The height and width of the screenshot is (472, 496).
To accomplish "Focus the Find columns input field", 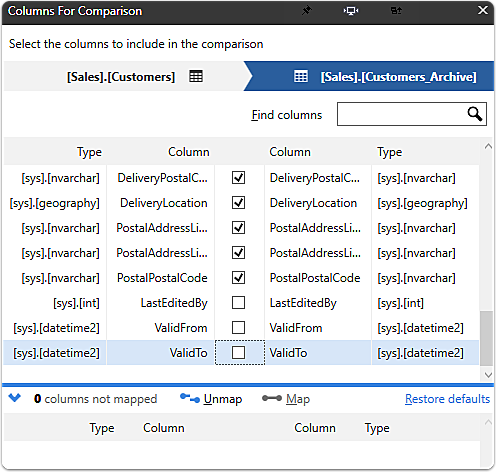I will coord(412,114).
